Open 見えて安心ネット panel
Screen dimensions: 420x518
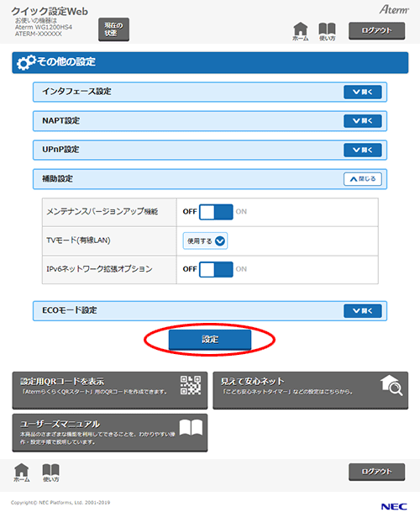(x=311, y=390)
